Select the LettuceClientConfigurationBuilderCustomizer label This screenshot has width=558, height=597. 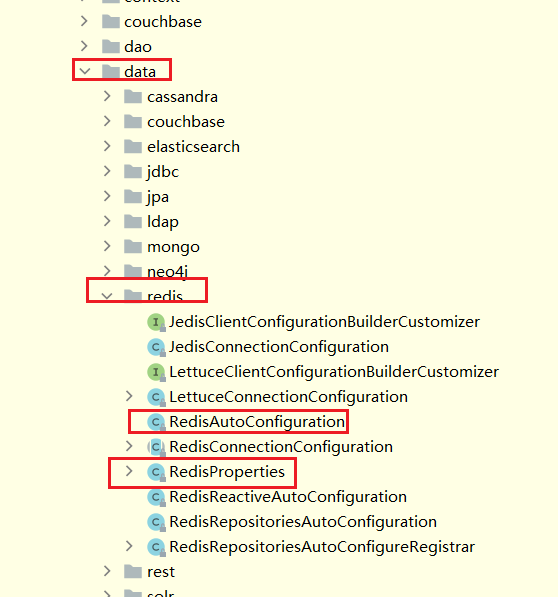[x=334, y=372]
